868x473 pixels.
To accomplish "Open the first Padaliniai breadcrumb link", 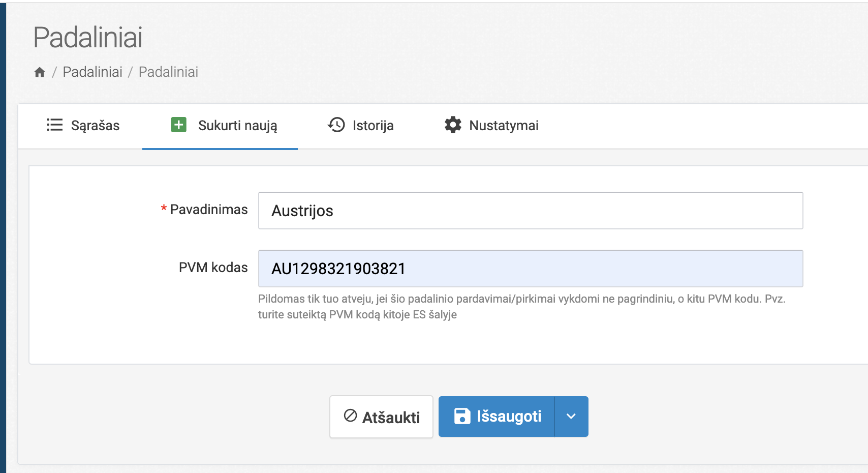I will coord(92,72).
